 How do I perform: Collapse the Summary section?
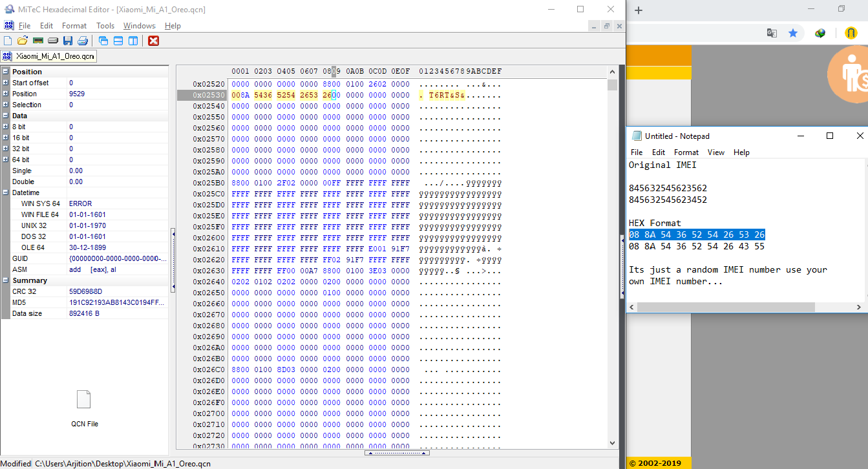6,280
